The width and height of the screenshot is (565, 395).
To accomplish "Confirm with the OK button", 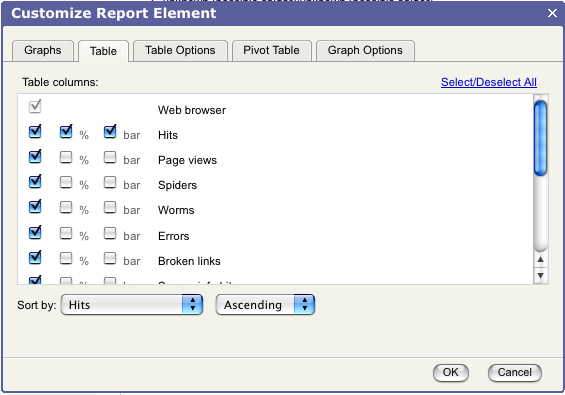I will (451, 372).
